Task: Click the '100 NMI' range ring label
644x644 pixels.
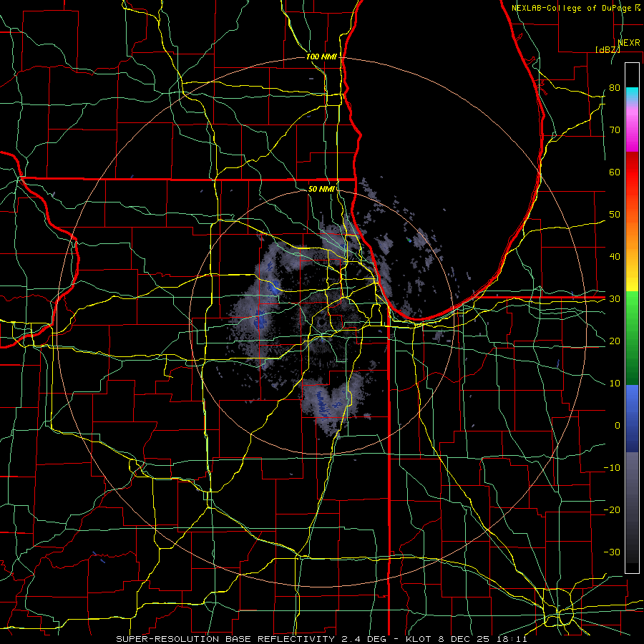Action: coord(321,57)
